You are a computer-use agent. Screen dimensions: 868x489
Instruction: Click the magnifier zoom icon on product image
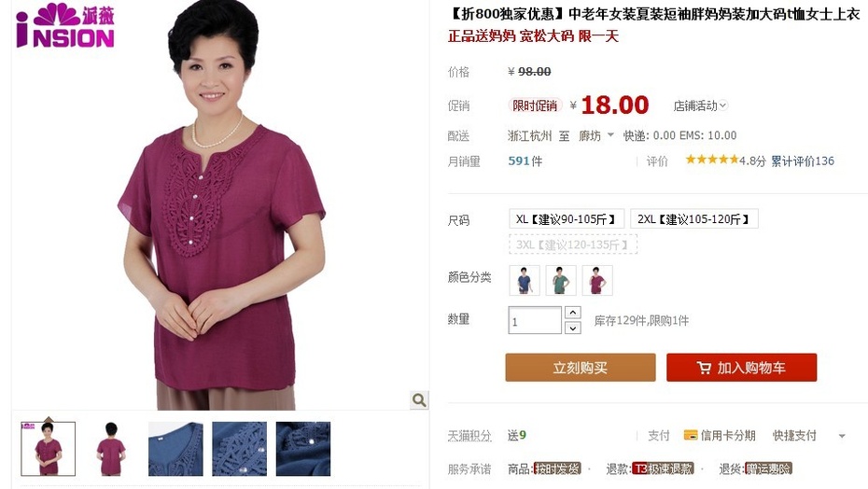tap(419, 399)
